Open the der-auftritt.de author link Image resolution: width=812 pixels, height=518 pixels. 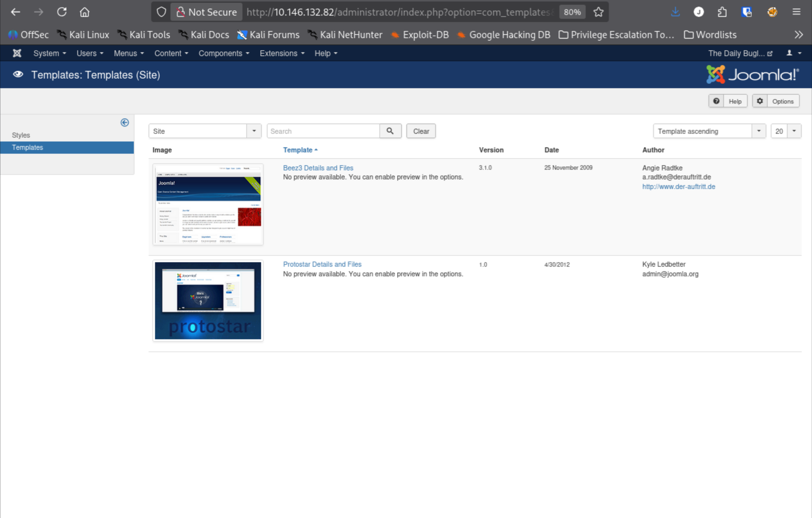click(678, 187)
